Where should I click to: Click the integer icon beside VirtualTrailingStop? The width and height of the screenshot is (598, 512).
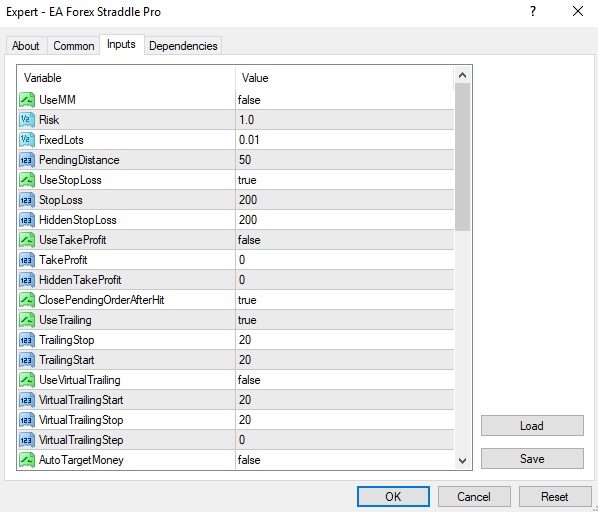click(x=27, y=420)
